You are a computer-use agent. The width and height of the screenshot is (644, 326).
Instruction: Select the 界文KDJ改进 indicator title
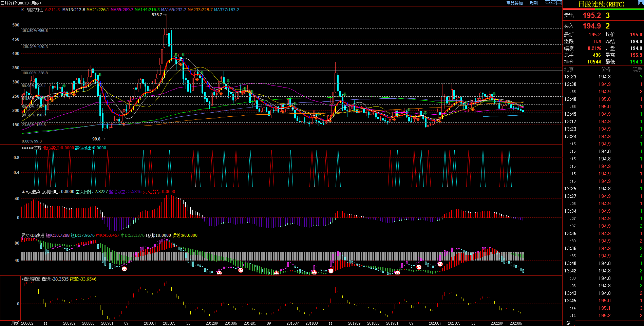(33, 235)
